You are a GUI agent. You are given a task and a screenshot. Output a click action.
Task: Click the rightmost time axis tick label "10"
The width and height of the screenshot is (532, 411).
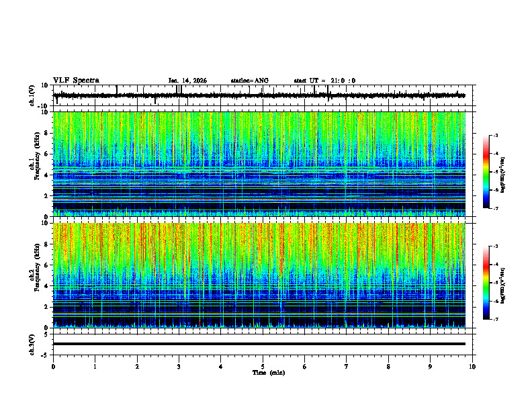(472, 367)
